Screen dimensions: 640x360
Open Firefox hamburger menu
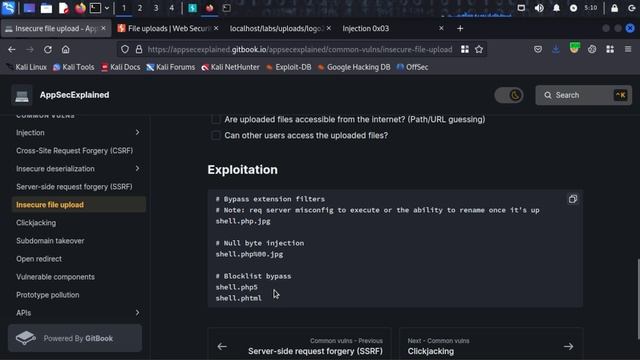[628, 49]
